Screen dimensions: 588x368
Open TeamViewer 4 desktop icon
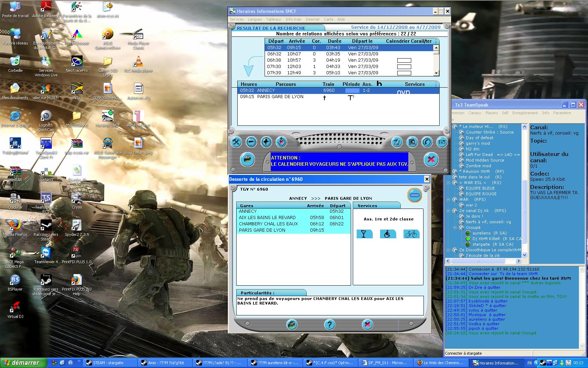point(46,255)
